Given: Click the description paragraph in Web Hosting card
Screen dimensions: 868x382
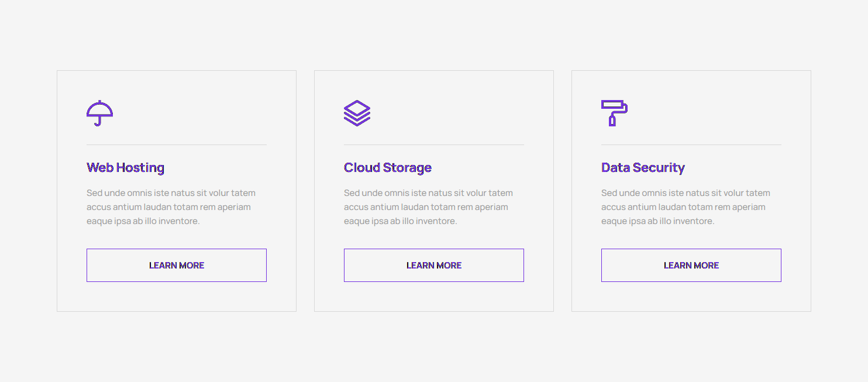Looking at the screenshot, I should coord(171,207).
